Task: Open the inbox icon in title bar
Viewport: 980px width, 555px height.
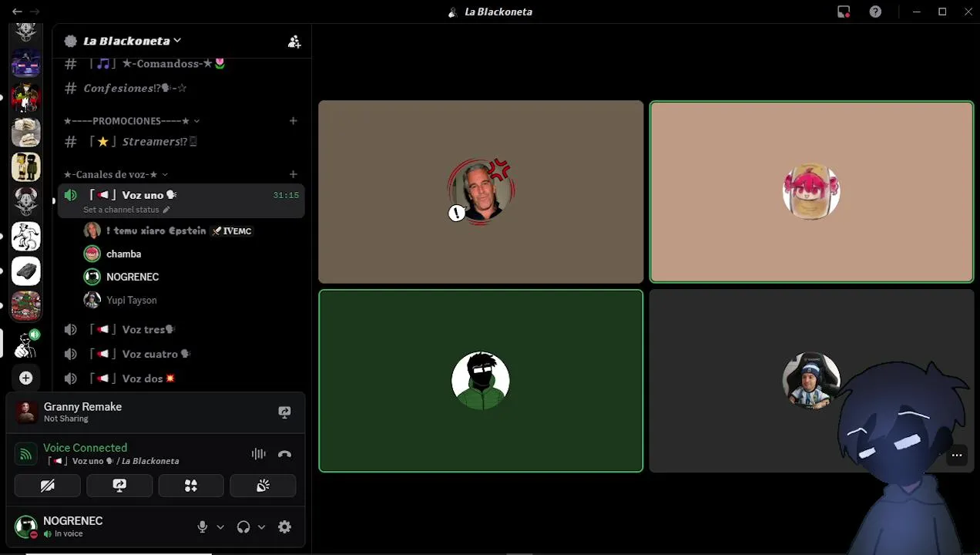Action: pyautogui.click(x=844, y=12)
